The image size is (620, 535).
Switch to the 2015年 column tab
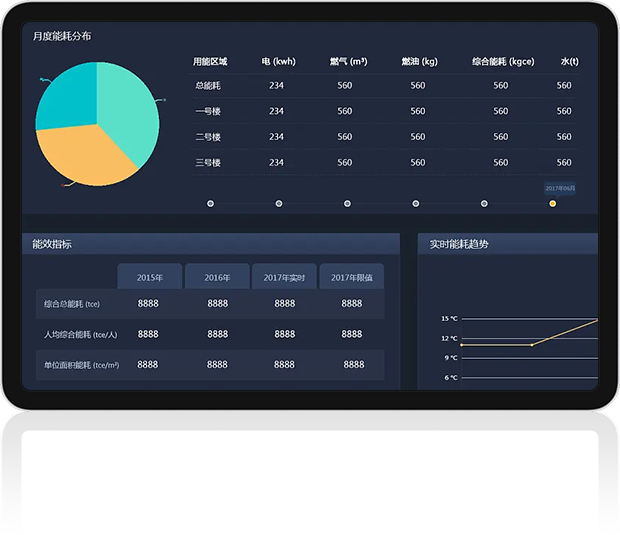point(149,277)
